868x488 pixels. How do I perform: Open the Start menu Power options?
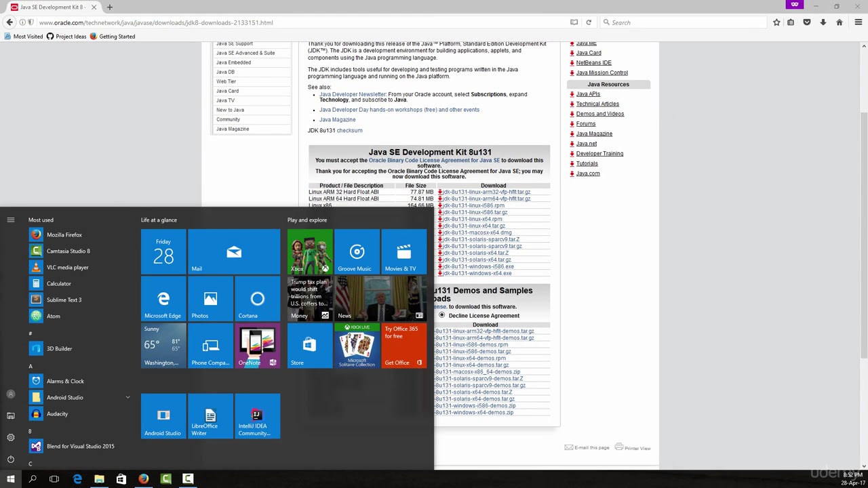(11, 459)
